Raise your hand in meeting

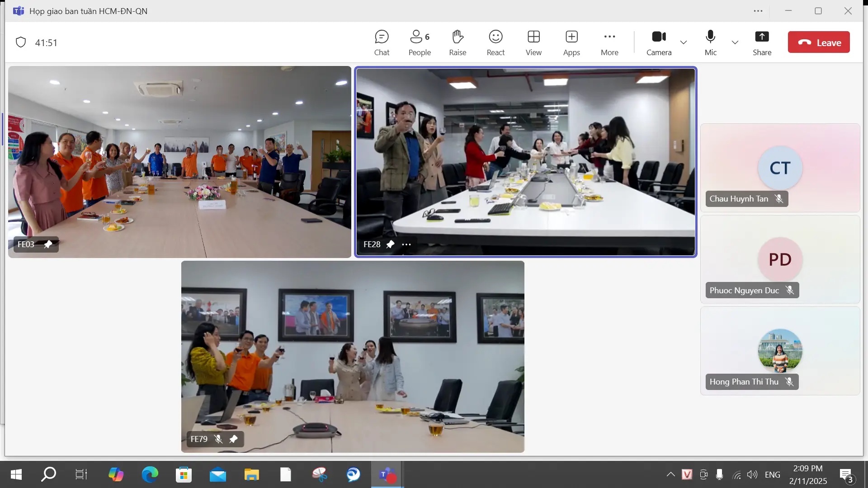[x=457, y=43]
